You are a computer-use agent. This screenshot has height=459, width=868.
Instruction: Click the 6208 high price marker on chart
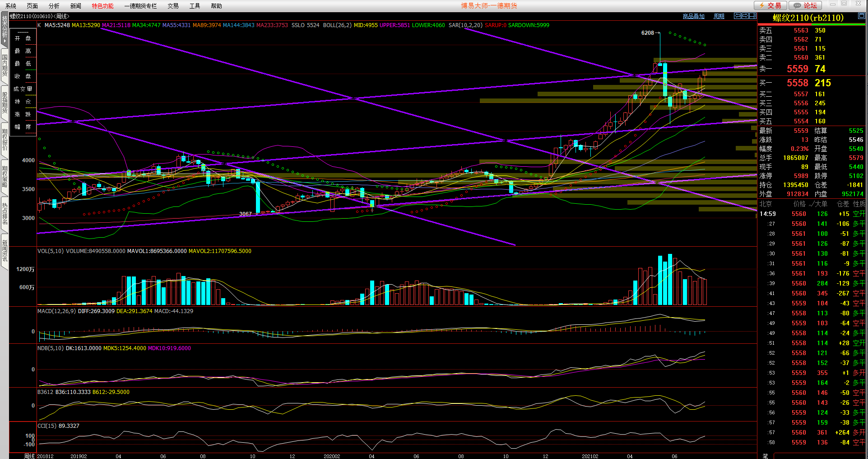(x=647, y=33)
